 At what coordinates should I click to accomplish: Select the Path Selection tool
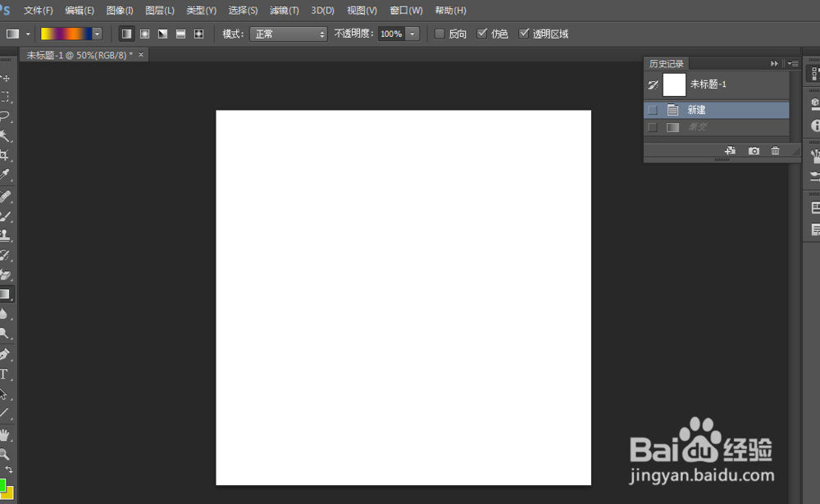[5, 393]
